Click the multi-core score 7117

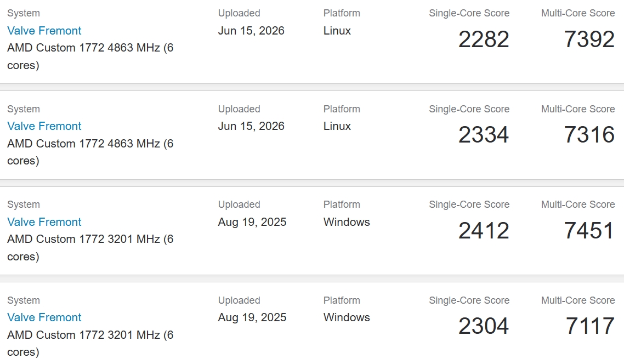590,326
